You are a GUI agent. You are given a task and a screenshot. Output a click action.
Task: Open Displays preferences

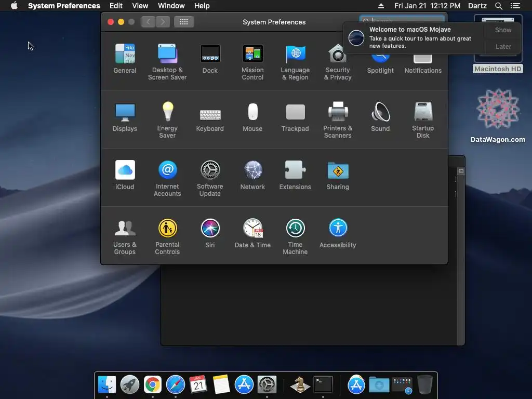(125, 117)
